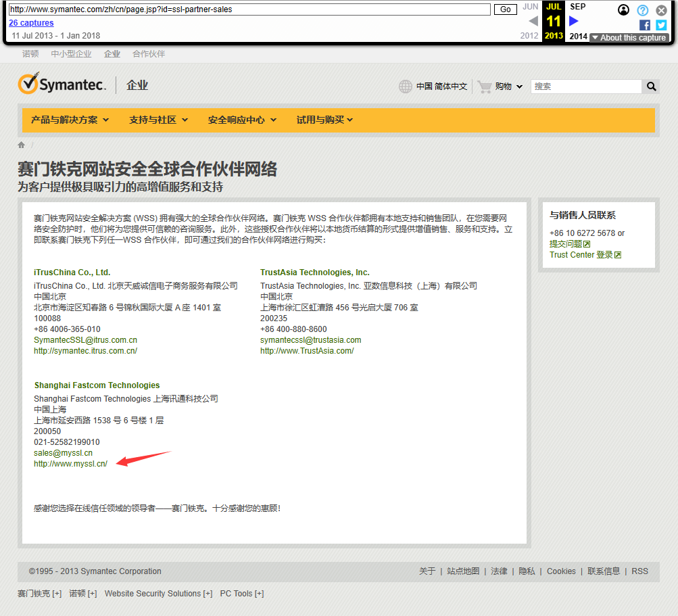Open the 26 captures link
678x616 pixels.
pos(31,23)
